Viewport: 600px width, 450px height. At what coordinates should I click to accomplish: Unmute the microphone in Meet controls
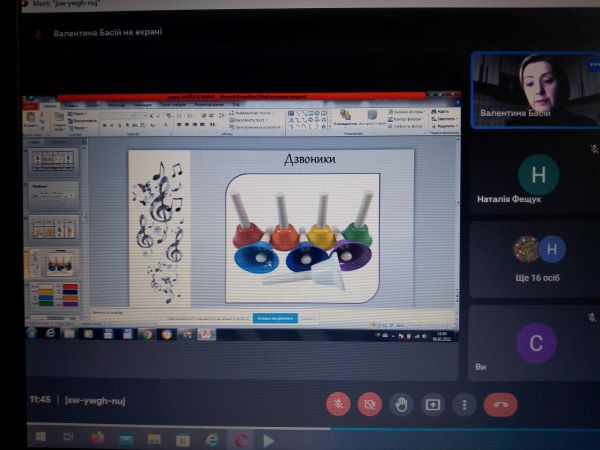click(338, 404)
